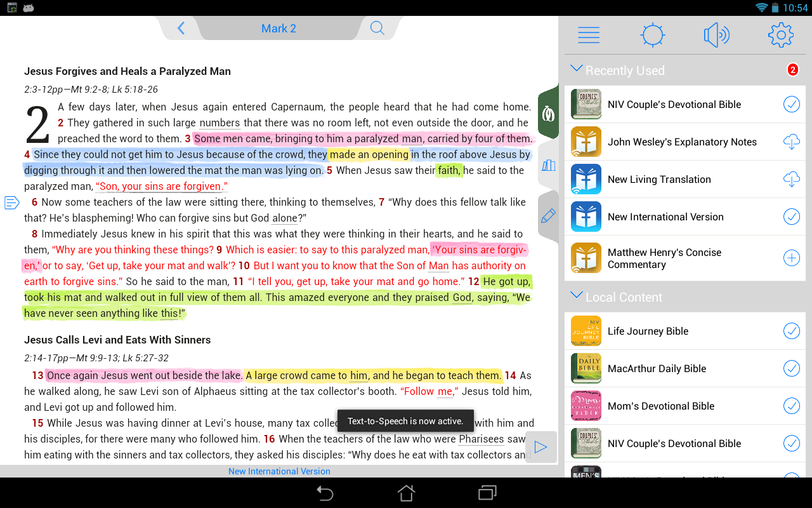This screenshot has width=812, height=508.
Task: Open the New International Version link below the text
Action: 279,471
